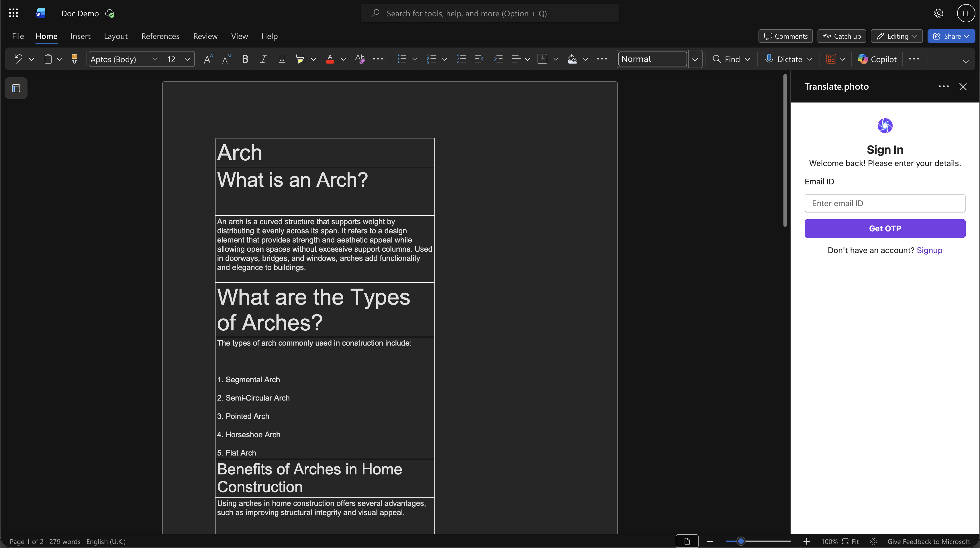Expand the styles gallery arrow
The width and height of the screenshot is (980, 548).
(x=695, y=59)
